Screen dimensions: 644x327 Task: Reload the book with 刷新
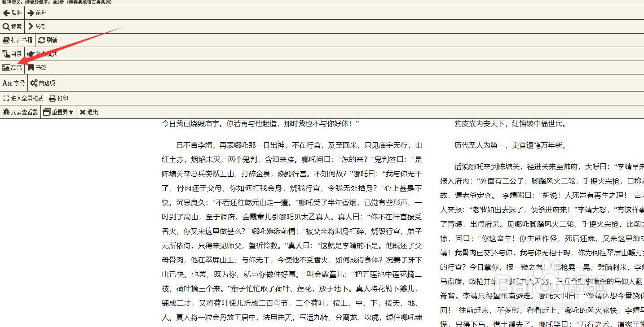(48, 40)
